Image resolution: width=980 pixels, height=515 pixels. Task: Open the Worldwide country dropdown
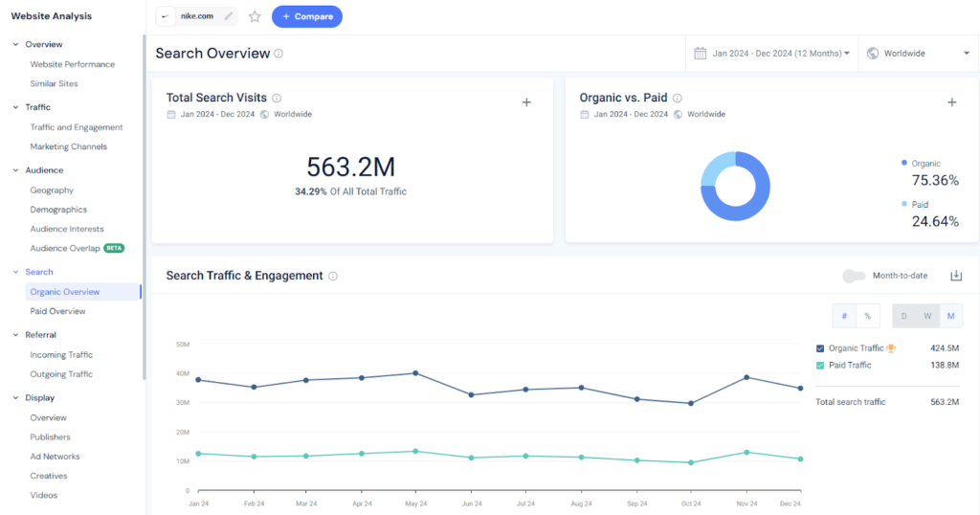click(917, 54)
